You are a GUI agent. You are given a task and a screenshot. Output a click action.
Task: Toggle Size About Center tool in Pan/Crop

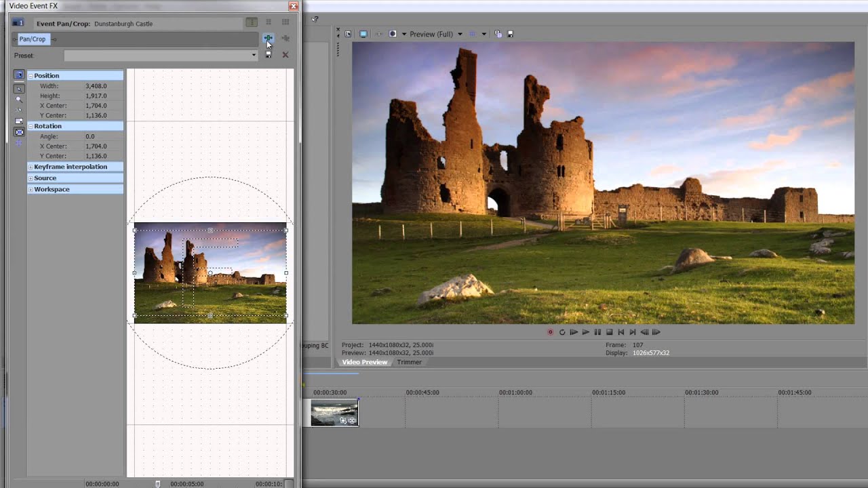(19, 132)
